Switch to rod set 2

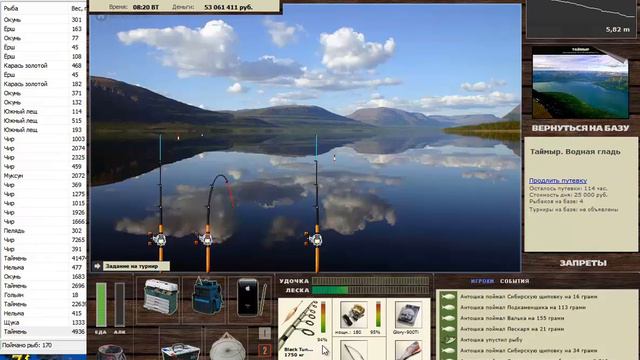click(264, 350)
